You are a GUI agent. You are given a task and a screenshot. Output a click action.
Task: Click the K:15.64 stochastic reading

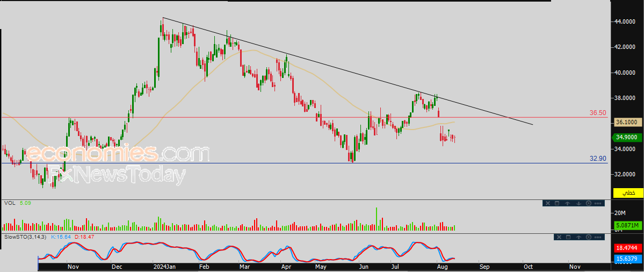coord(61,237)
